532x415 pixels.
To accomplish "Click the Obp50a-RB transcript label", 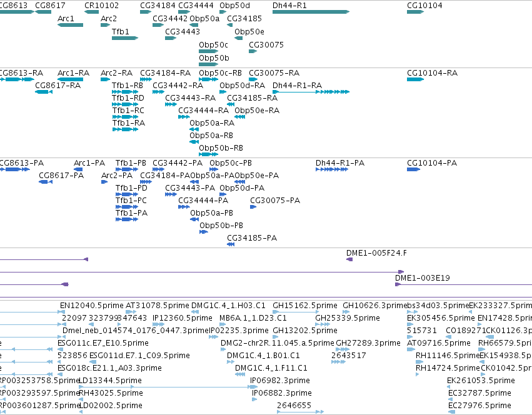I will point(211,136).
